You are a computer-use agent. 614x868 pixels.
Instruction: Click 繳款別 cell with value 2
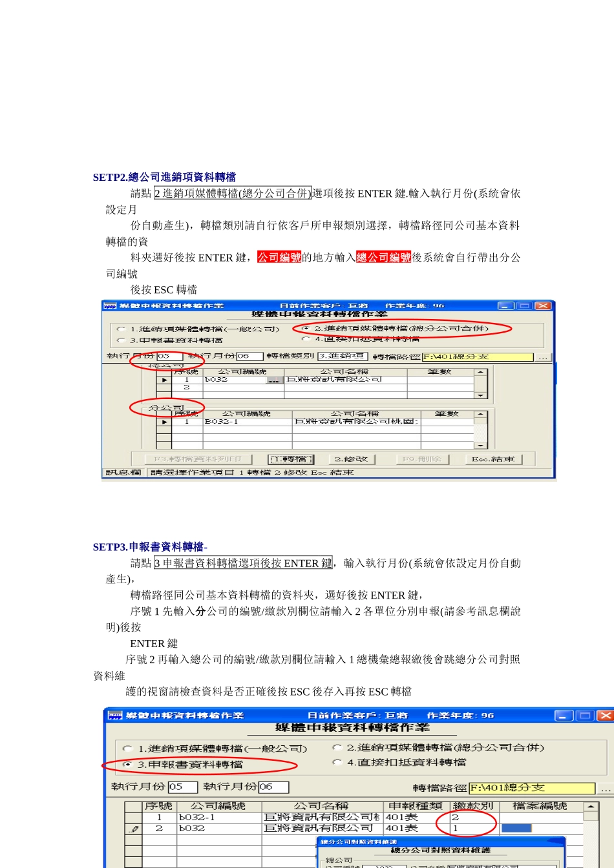point(474,817)
